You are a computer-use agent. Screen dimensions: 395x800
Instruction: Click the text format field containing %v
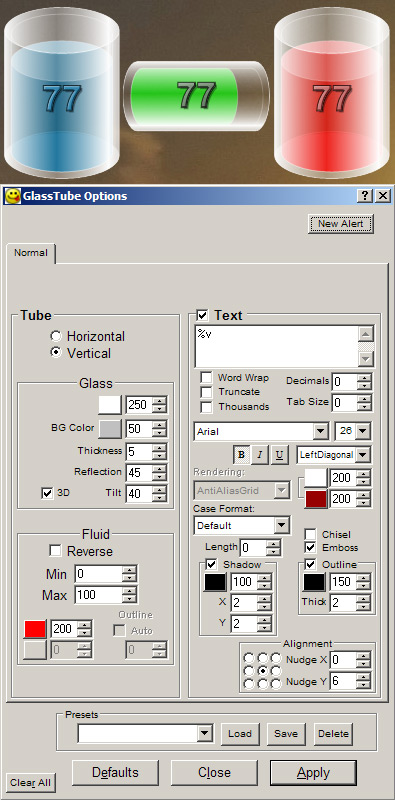[277, 346]
